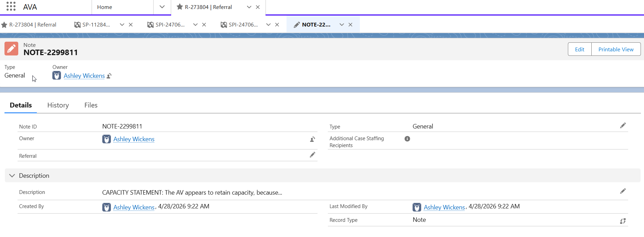Open the dropdown next to Home tab
Viewport: 644px width, 237px height.
tap(162, 7)
